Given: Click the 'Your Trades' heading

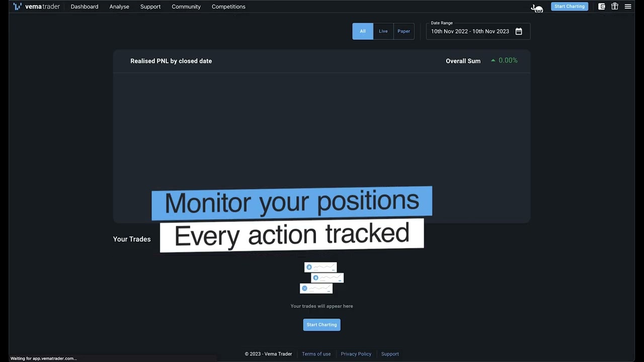Looking at the screenshot, I should (132, 239).
